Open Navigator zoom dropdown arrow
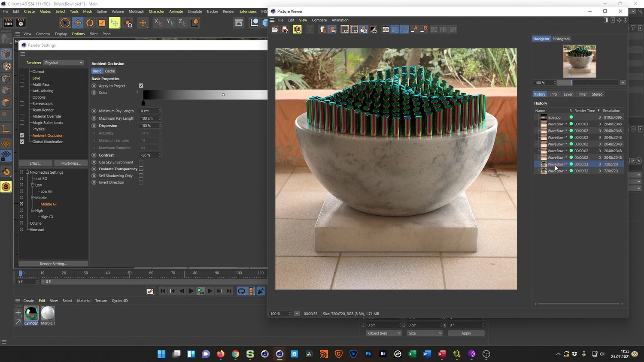This screenshot has width=644, height=362. 623,83
